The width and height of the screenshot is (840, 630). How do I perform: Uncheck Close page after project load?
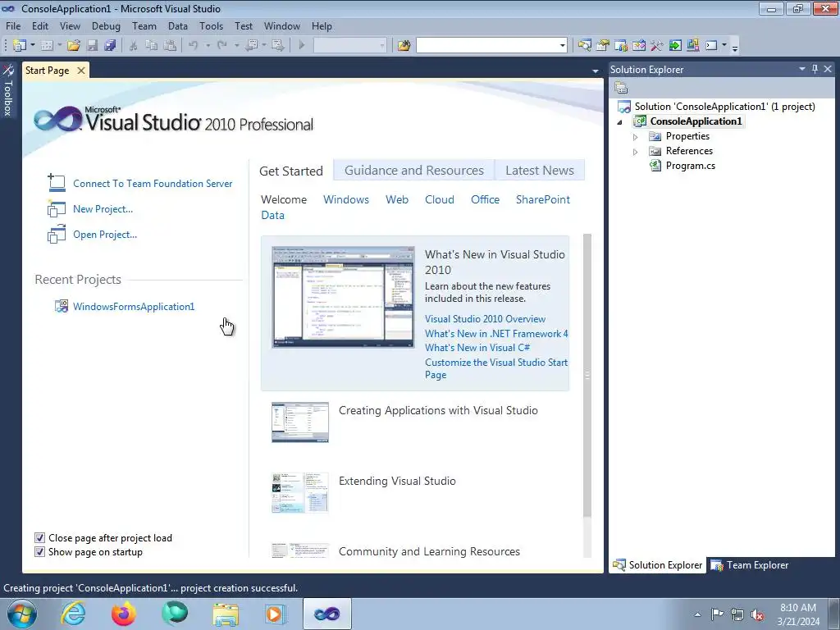pyautogui.click(x=39, y=537)
